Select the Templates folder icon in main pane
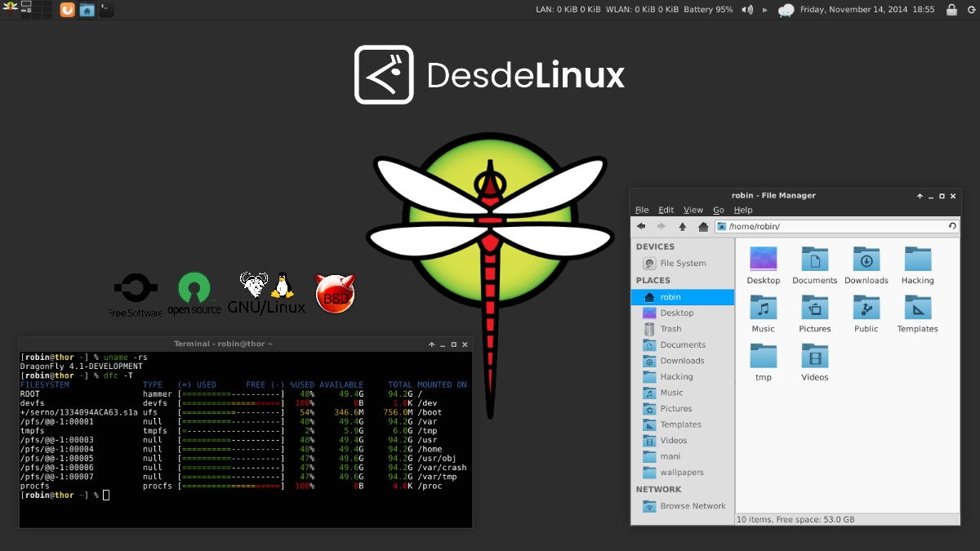The image size is (980, 551). coord(918,308)
